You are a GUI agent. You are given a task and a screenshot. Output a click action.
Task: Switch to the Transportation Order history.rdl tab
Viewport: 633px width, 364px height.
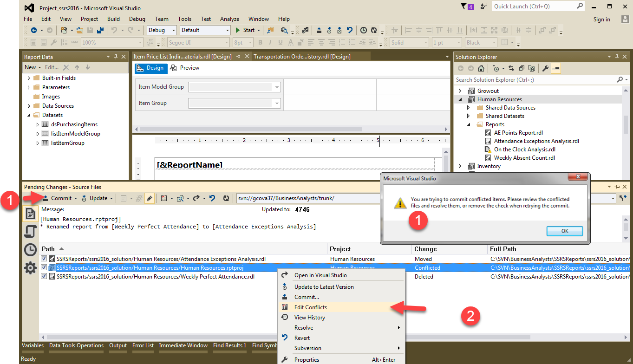pyautogui.click(x=302, y=57)
